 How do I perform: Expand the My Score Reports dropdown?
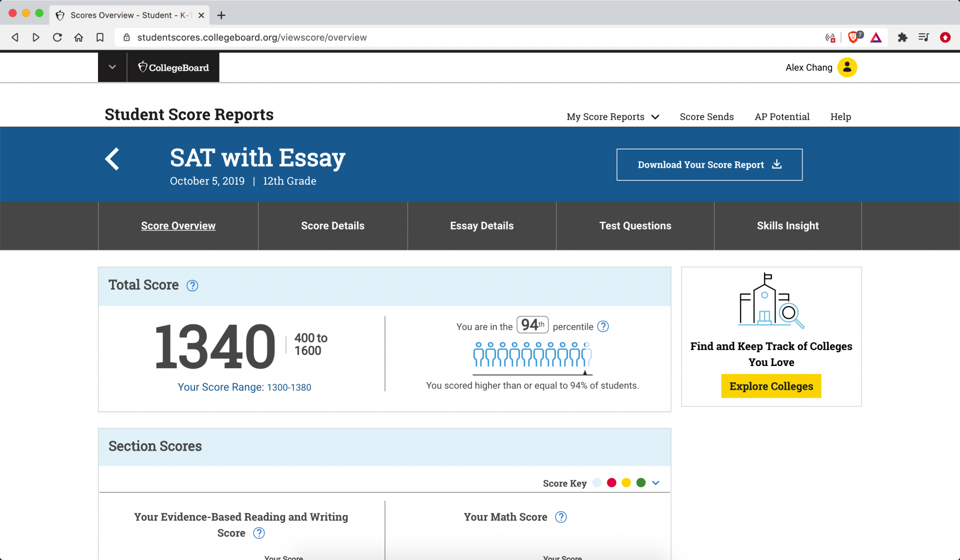click(x=613, y=117)
